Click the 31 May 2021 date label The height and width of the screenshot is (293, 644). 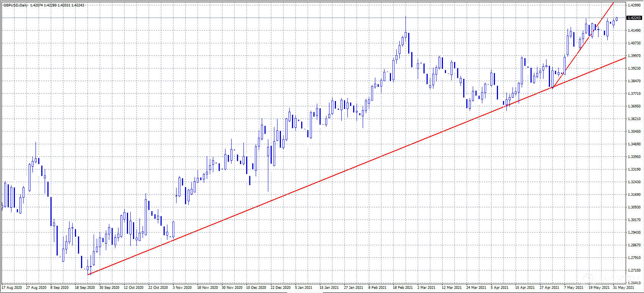[x=623, y=287]
